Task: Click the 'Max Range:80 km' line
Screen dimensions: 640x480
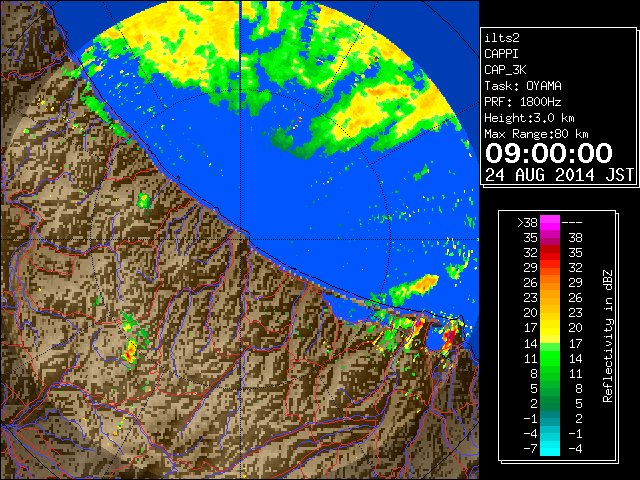Action: click(x=536, y=134)
